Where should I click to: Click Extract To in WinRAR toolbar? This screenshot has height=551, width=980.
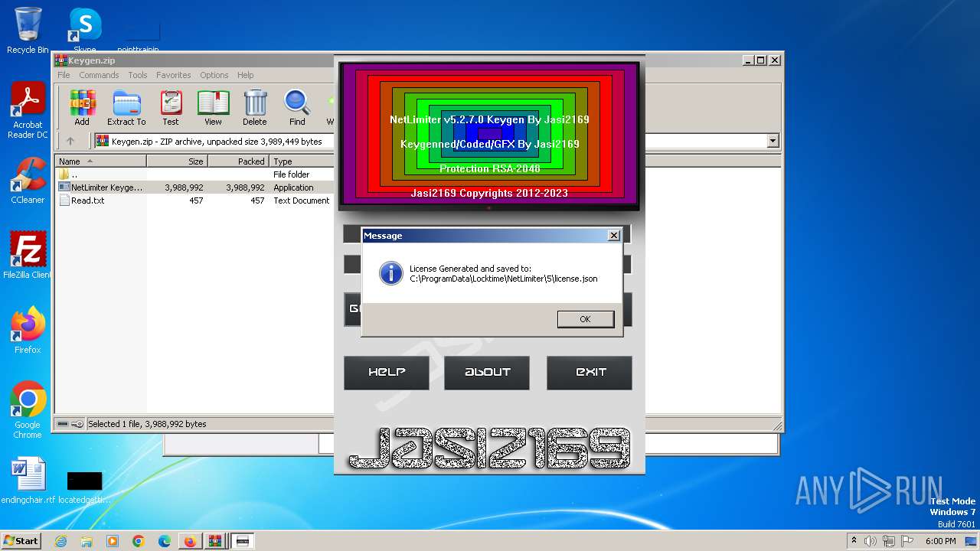click(126, 108)
